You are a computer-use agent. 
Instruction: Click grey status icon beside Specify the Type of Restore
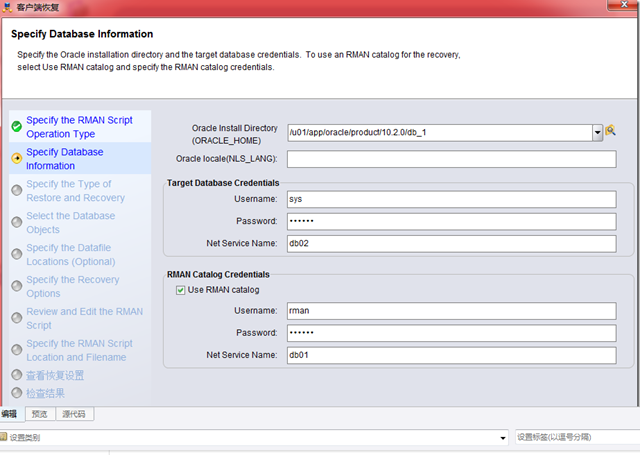click(x=17, y=190)
